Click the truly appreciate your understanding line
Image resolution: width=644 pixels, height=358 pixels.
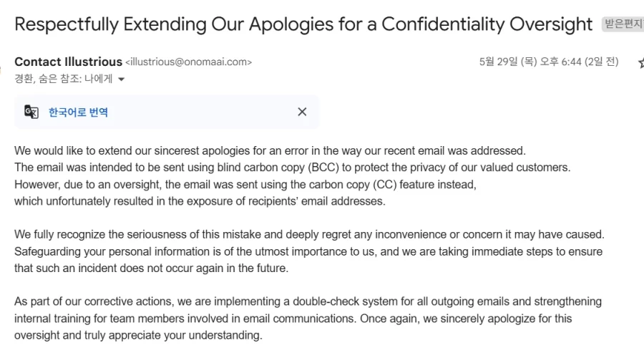point(138,335)
